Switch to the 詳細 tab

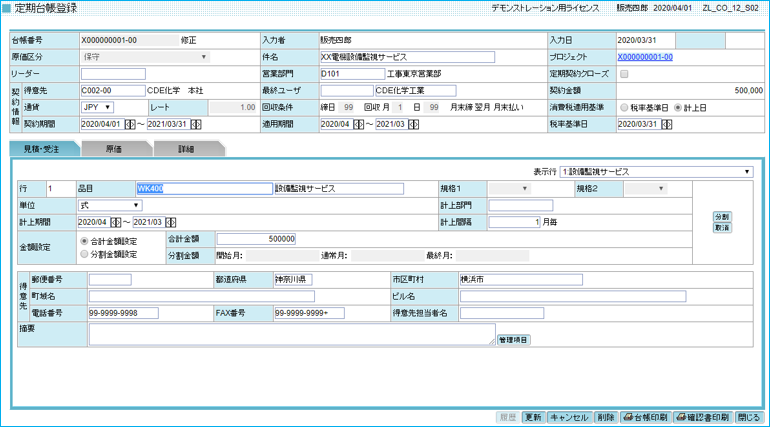pos(188,148)
